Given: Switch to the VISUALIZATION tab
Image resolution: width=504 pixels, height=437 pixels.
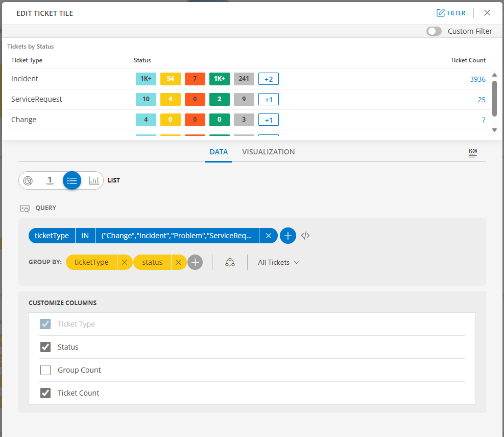Looking at the screenshot, I should tap(268, 152).
